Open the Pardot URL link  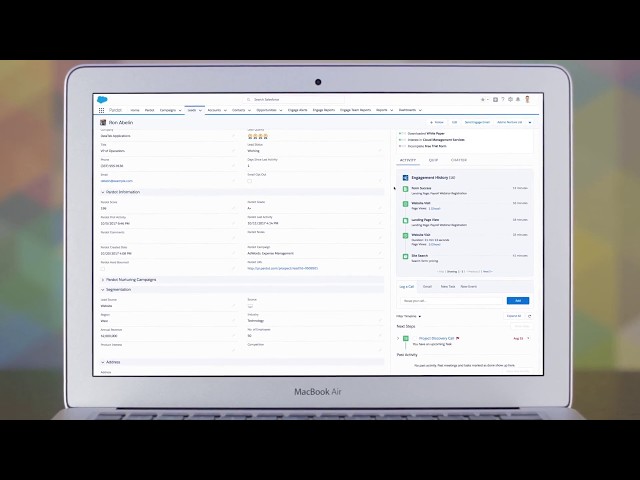(282, 269)
